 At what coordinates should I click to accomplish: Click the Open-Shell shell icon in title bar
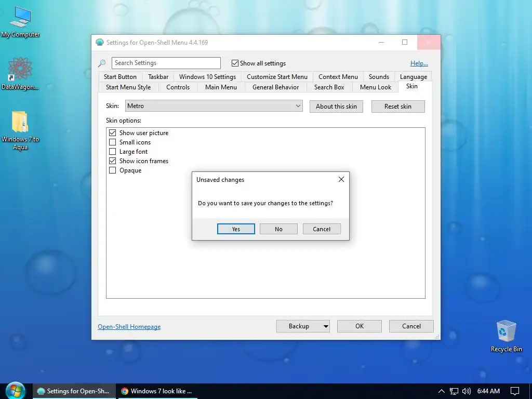tap(100, 43)
